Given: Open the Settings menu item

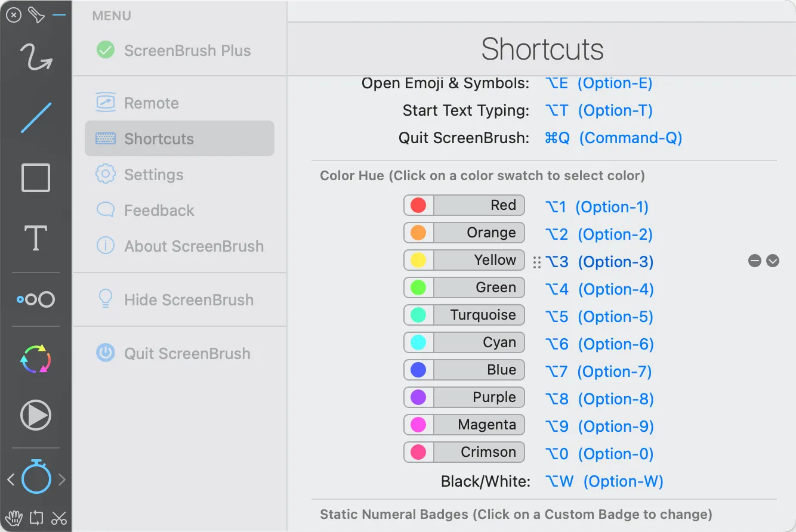Looking at the screenshot, I should pos(153,175).
